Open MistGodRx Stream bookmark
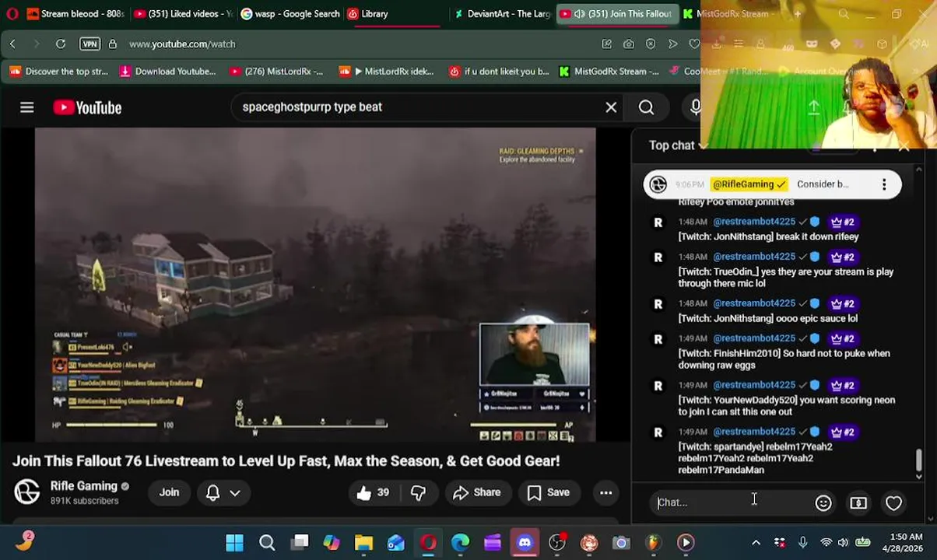The width and height of the screenshot is (937, 560). [x=609, y=72]
